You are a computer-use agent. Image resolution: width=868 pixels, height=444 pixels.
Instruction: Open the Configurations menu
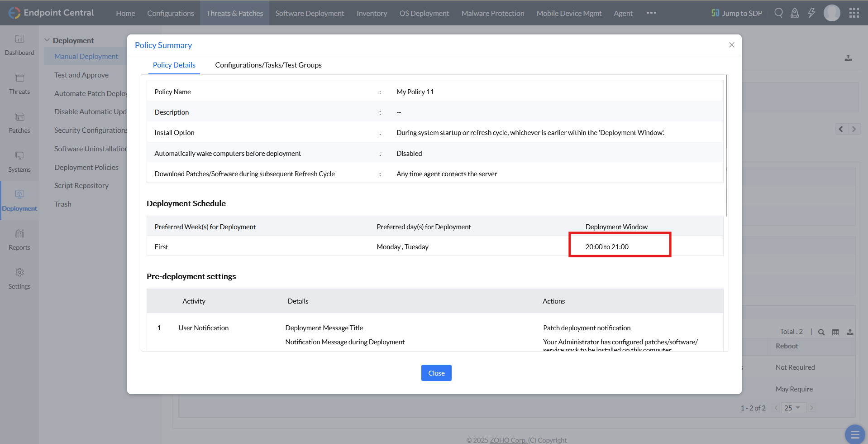(171, 13)
